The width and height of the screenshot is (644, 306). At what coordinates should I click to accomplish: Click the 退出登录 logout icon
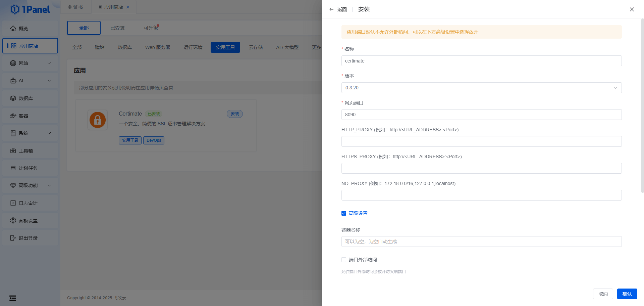tap(13, 238)
